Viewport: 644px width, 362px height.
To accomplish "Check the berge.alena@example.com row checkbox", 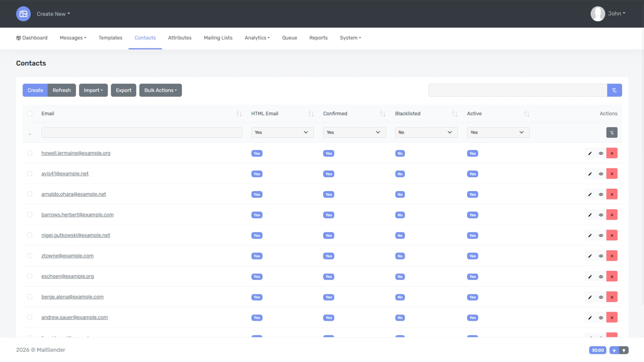I will coord(30,297).
